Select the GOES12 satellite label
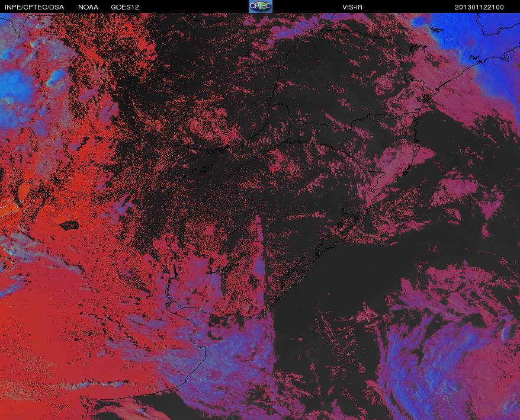 point(125,7)
